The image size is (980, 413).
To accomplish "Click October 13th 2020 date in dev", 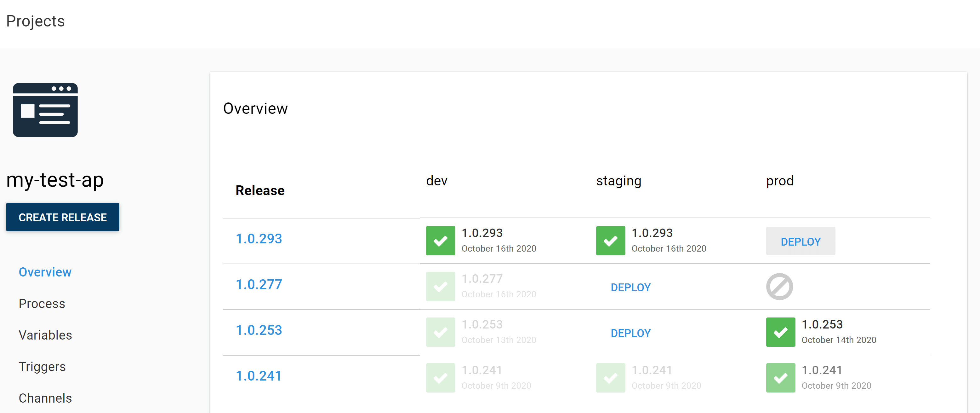I will pos(499,340).
